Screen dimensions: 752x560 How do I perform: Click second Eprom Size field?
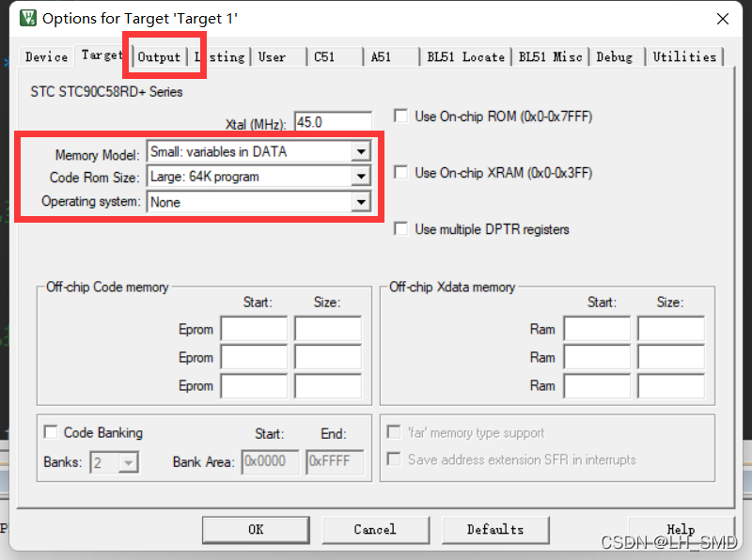(x=328, y=357)
